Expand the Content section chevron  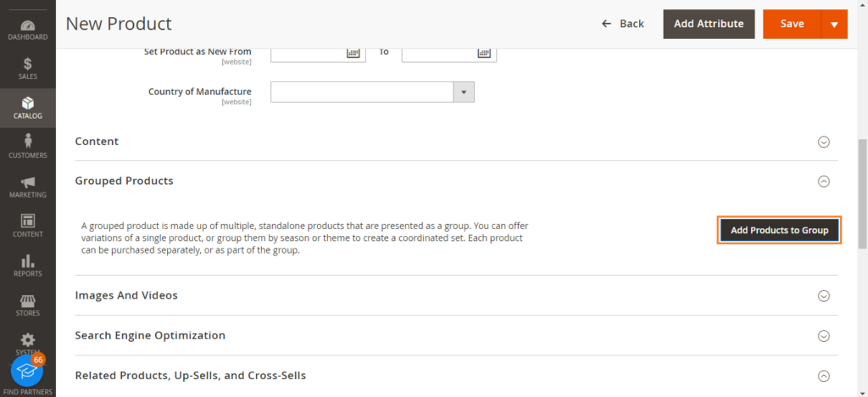(x=824, y=142)
